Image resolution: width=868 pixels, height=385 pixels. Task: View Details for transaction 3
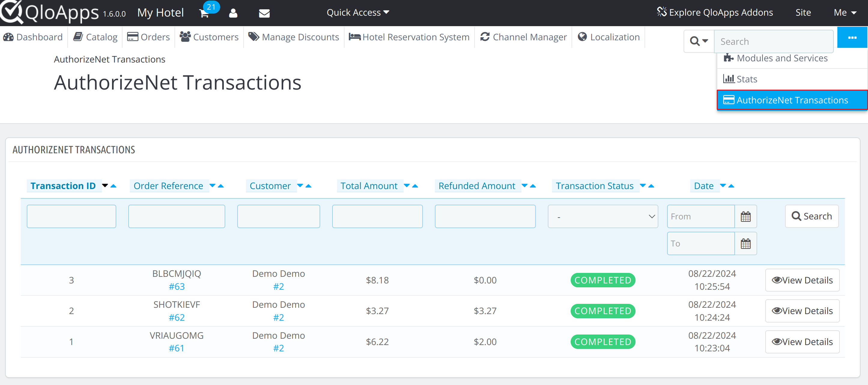coord(802,280)
